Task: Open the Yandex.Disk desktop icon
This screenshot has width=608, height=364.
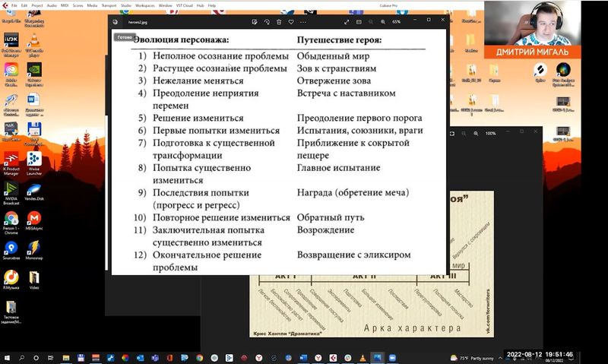Action: coord(34,191)
